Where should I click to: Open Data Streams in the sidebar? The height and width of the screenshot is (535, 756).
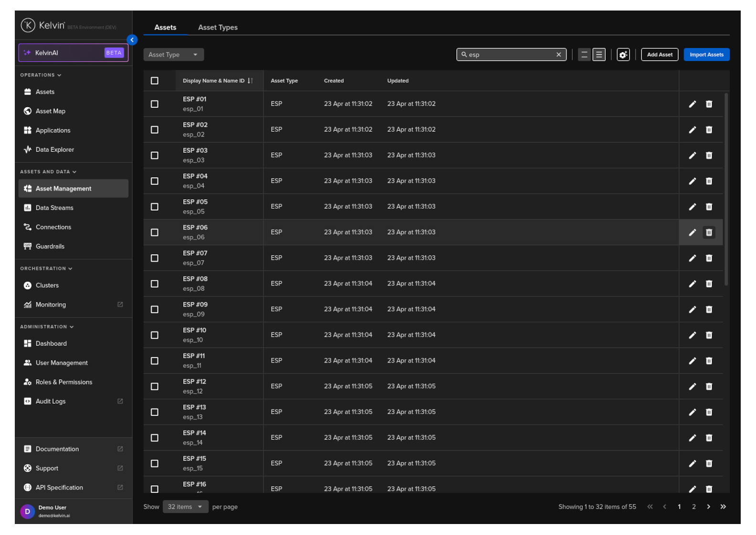[x=54, y=208]
